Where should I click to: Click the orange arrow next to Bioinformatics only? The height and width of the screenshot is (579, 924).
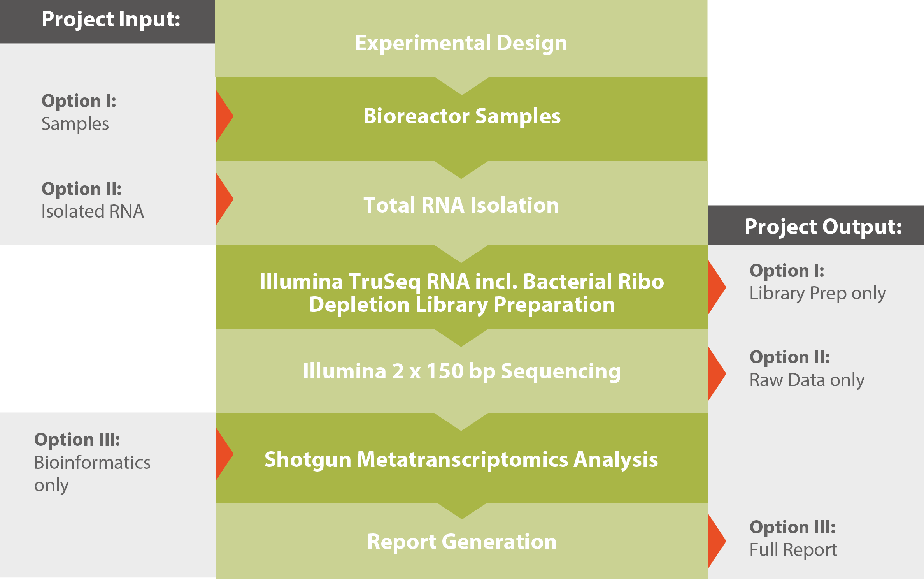pyautogui.click(x=224, y=454)
